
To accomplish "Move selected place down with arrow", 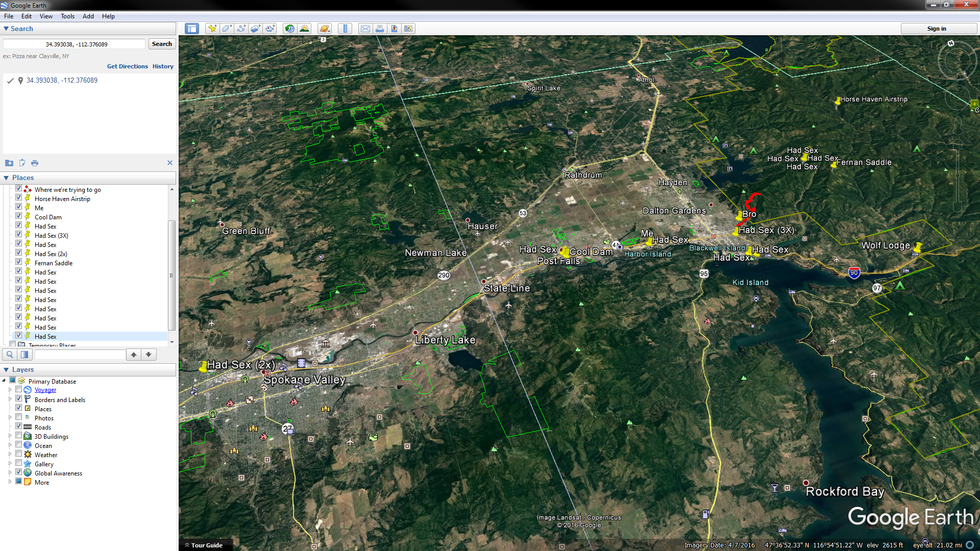I will pyautogui.click(x=149, y=355).
